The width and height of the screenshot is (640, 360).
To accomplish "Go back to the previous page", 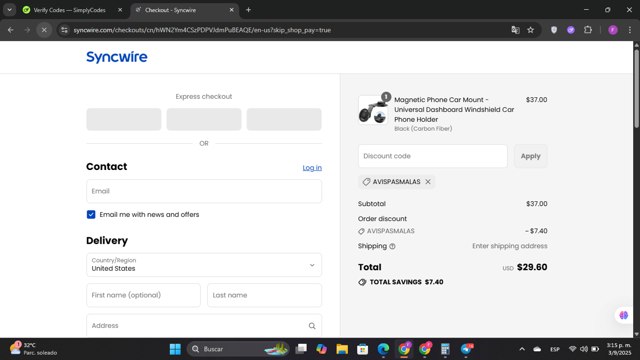I will pos(11,30).
